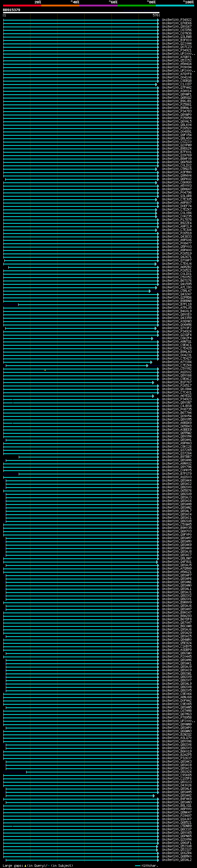The width and height of the screenshot is (197, 868).
Task: Click UniRef100_P26518 in hit list
Action: click(177, 233)
